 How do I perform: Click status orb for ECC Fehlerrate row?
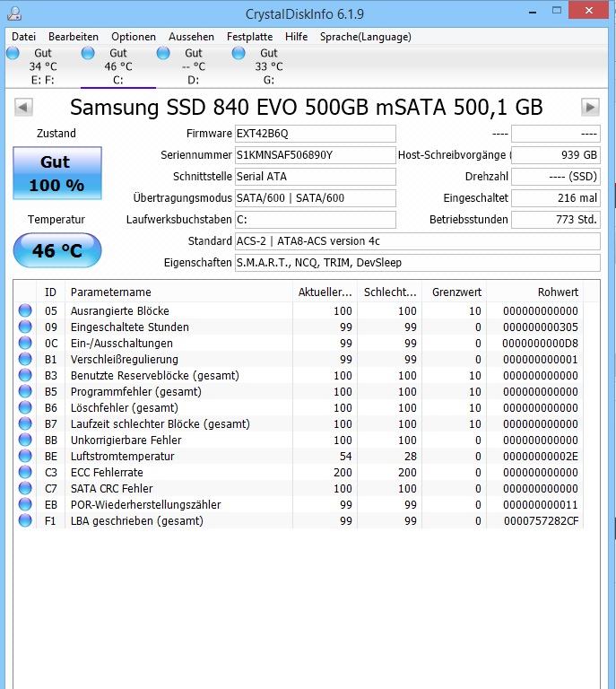[x=25, y=472]
